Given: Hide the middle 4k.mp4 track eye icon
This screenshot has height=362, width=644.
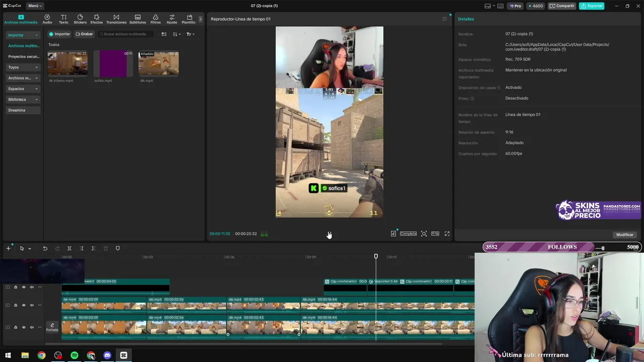Looking at the screenshot, I should [24, 305].
